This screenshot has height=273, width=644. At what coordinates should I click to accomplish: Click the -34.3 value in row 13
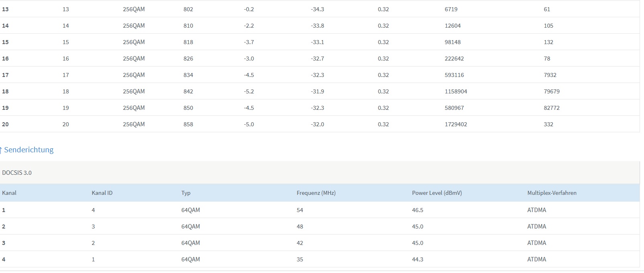click(x=317, y=9)
